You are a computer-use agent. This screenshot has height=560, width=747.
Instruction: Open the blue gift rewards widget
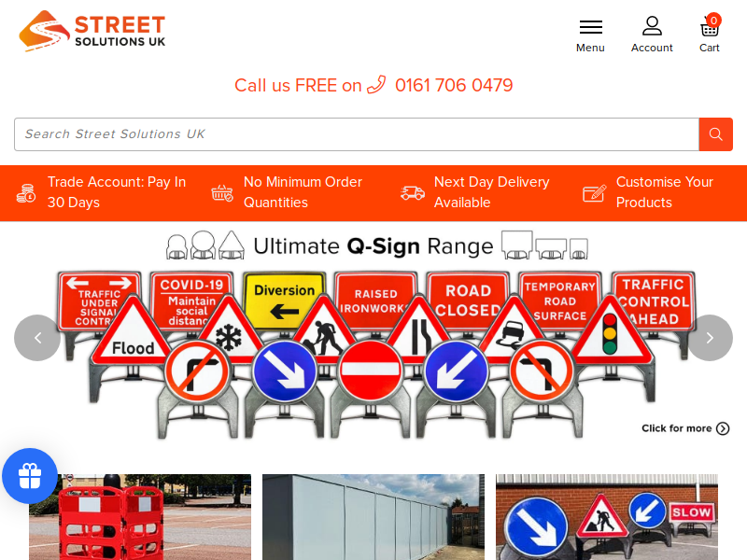pyautogui.click(x=30, y=476)
